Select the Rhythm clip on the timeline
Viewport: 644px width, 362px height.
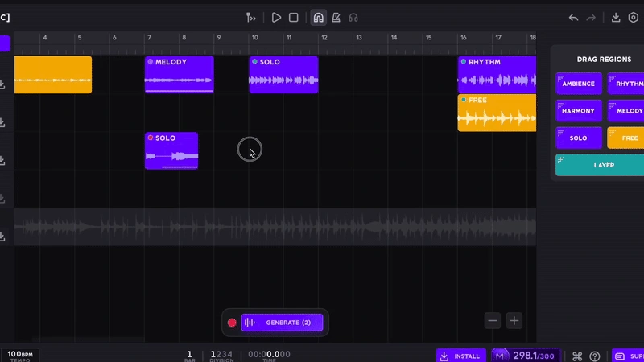pyautogui.click(x=497, y=73)
